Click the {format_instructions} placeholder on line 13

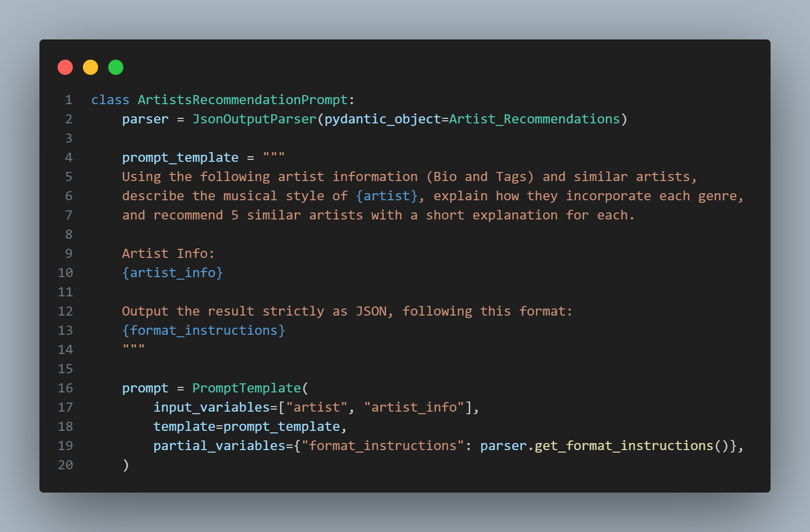204,330
